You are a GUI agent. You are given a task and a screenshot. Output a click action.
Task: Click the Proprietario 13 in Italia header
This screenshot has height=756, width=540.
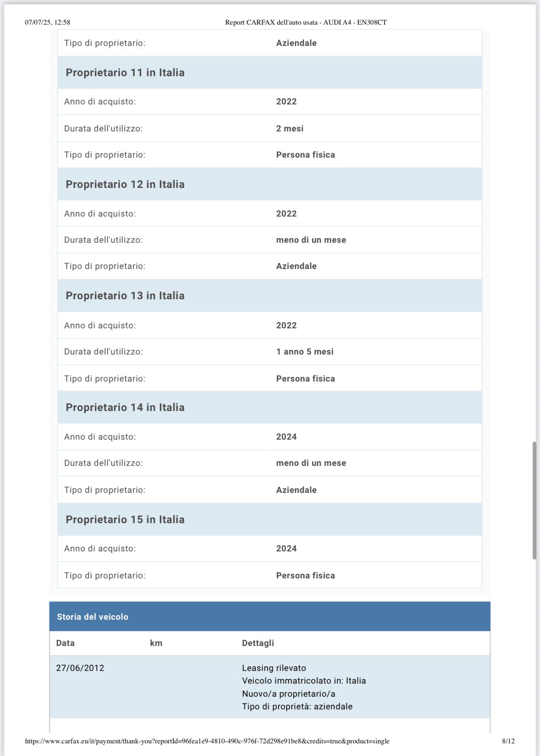(x=125, y=296)
